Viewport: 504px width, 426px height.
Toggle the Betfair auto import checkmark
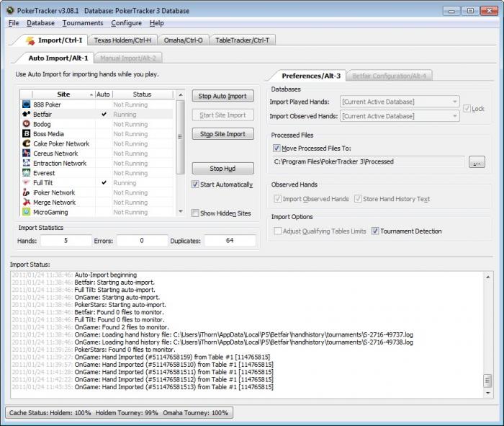[x=104, y=114]
